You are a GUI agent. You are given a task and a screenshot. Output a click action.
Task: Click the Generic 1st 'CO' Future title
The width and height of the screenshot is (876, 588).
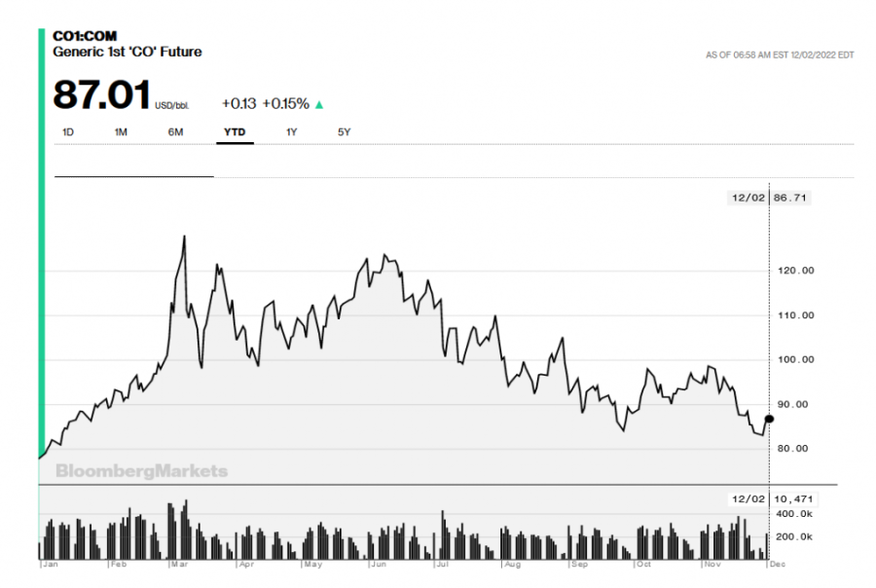pos(127,52)
